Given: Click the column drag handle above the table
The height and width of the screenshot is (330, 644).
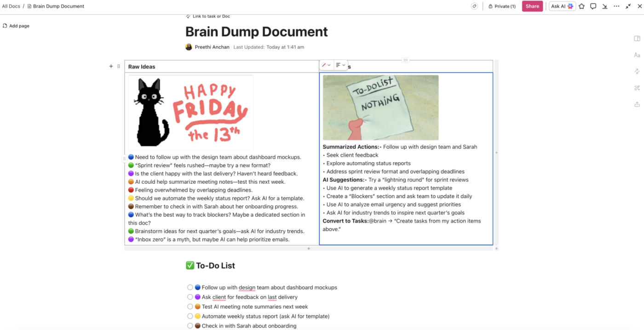Looking at the screenshot, I should tap(406, 60).
